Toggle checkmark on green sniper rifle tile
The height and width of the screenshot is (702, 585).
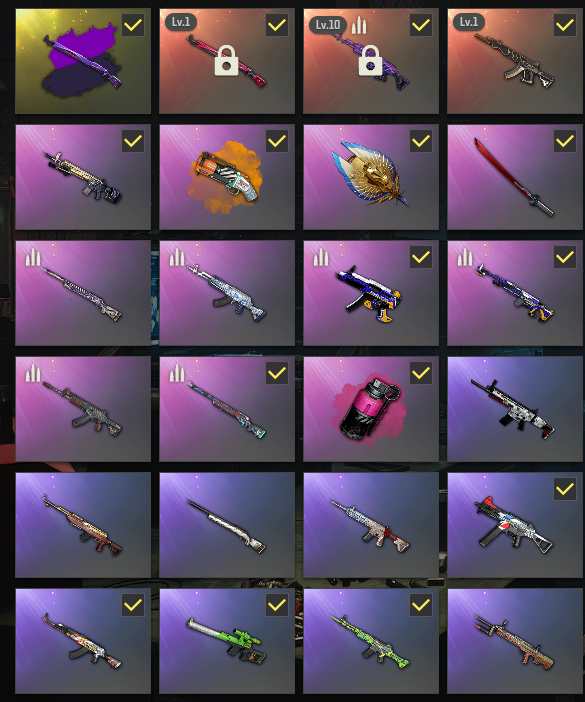(x=277, y=605)
